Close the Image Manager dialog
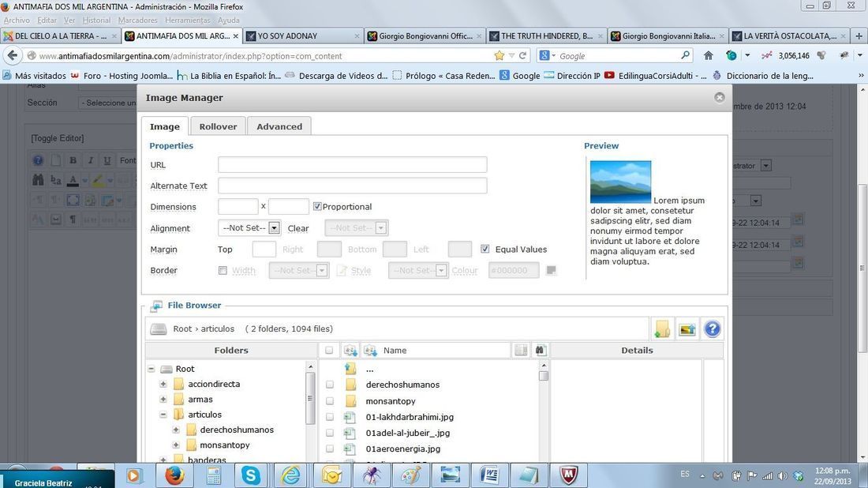This screenshot has width=868, height=488. click(x=719, y=97)
